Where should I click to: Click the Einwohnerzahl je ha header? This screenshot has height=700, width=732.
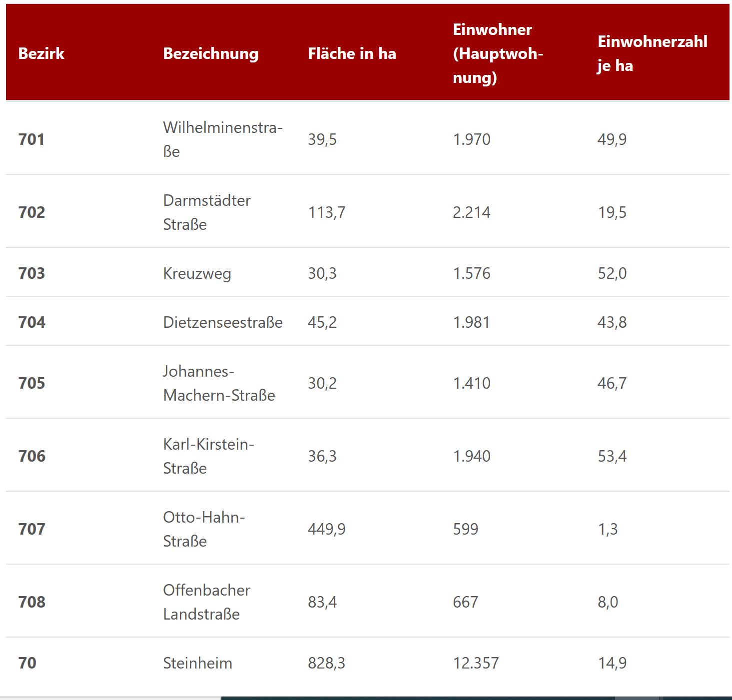pyautogui.click(x=652, y=53)
